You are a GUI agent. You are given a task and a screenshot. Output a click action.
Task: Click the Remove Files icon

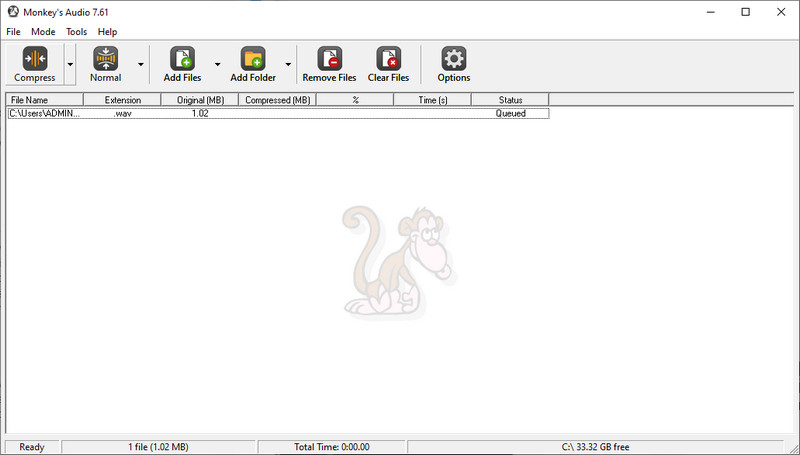point(329,58)
